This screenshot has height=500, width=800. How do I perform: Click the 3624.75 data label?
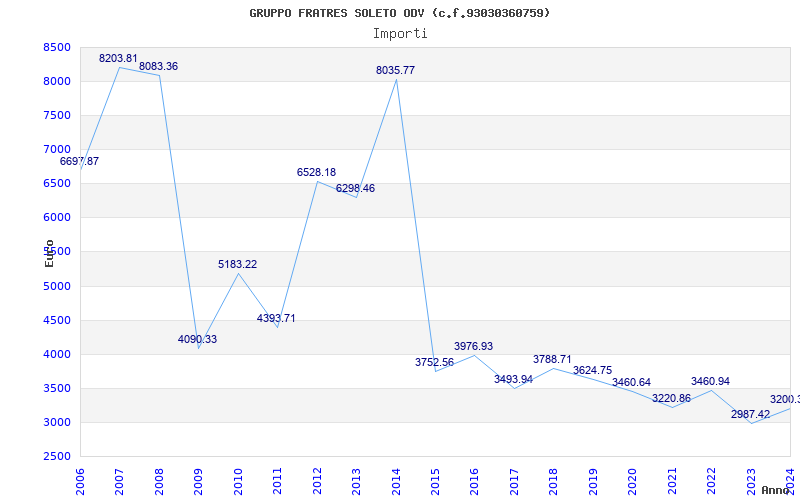pos(592,370)
